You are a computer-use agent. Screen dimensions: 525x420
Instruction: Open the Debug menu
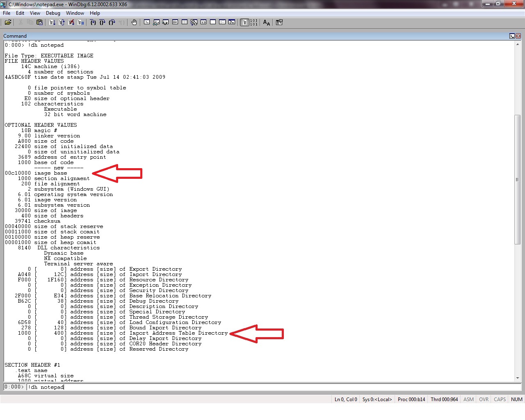[x=53, y=13]
